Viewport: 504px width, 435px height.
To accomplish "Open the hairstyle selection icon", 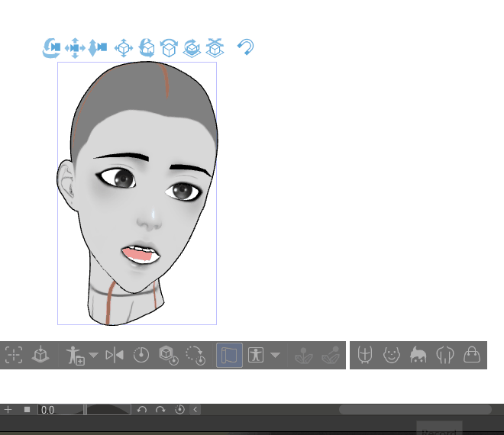I will tap(418, 355).
